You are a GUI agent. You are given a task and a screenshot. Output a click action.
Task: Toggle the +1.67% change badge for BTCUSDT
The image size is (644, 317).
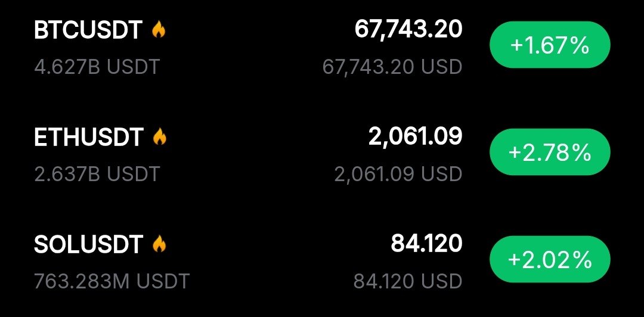549,45
